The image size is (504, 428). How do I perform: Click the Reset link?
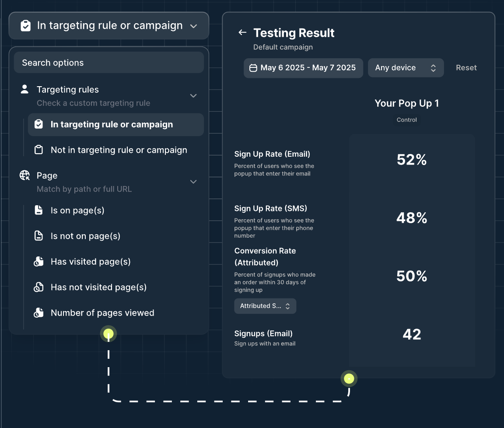point(466,68)
